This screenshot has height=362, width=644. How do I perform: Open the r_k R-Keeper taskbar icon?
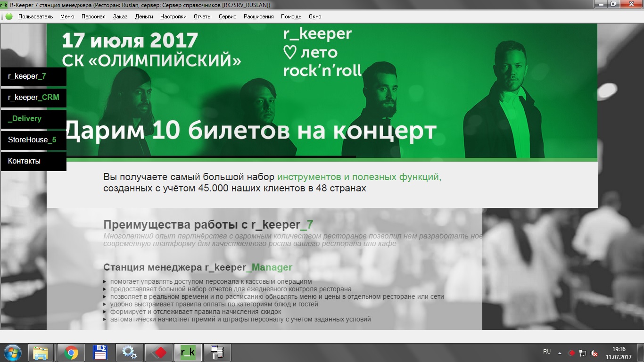click(188, 353)
